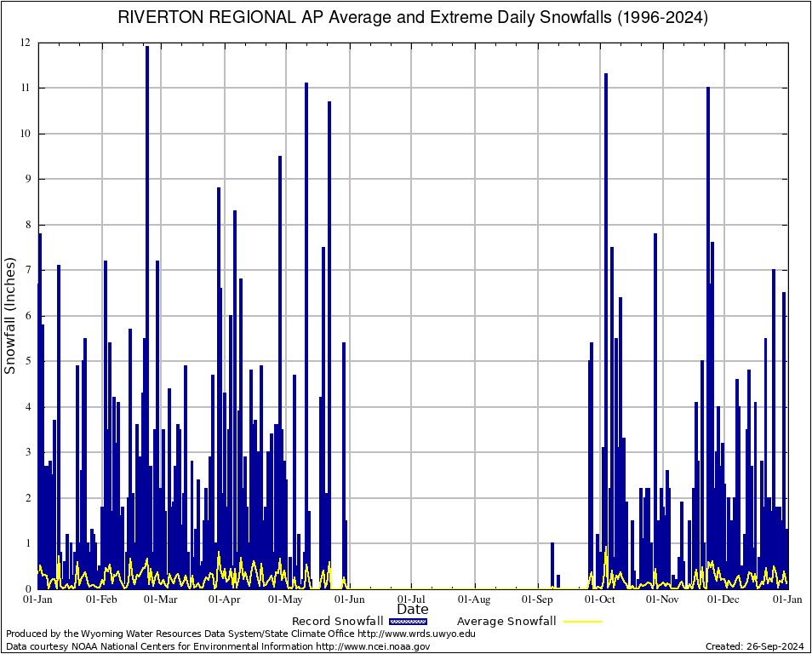Click the Record Snowfall blue legend swatch
This screenshot has height=654, width=812.
pos(406,621)
